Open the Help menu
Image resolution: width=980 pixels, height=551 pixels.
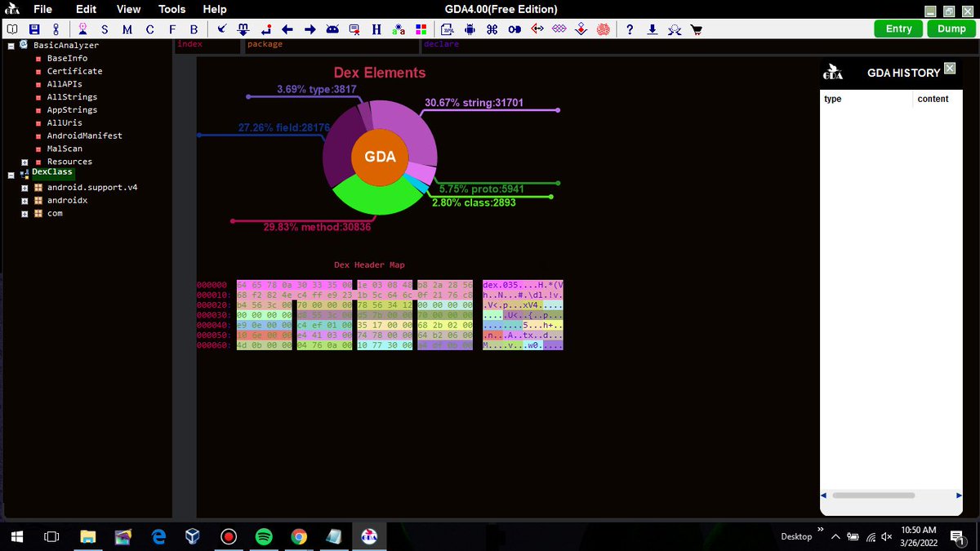[x=215, y=9]
